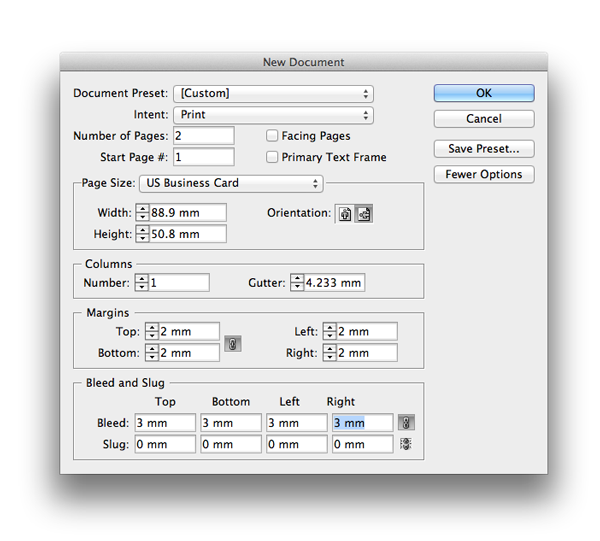
Task: Open the Intent dropdown
Action: [x=273, y=115]
